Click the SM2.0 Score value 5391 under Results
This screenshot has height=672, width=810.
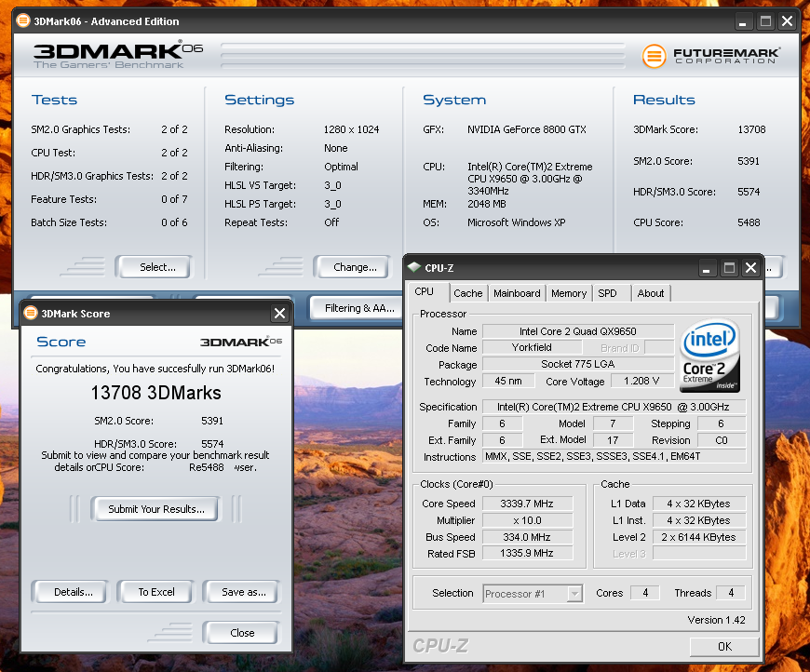click(x=749, y=161)
